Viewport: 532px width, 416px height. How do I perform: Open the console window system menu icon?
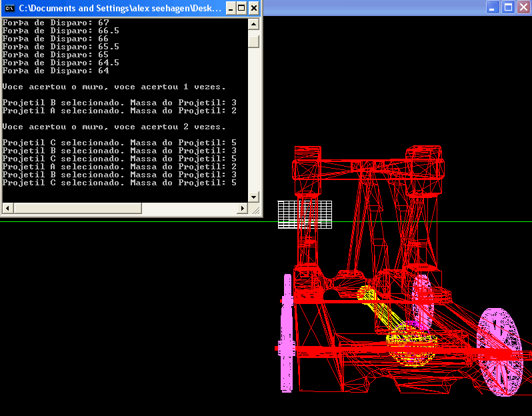click(x=9, y=8)
